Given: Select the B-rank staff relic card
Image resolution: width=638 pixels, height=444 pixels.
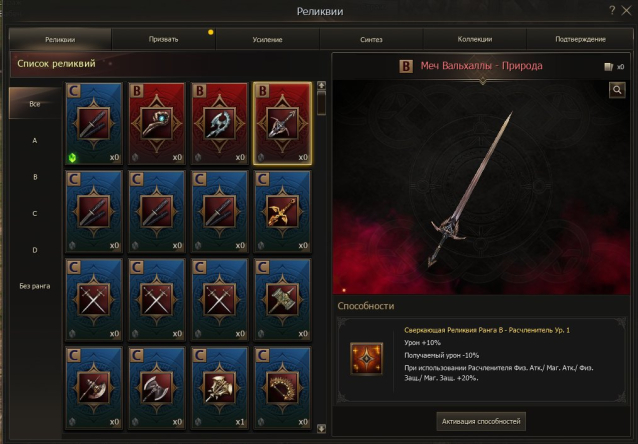Looking at the screenshot, I should tap(157, 123).
